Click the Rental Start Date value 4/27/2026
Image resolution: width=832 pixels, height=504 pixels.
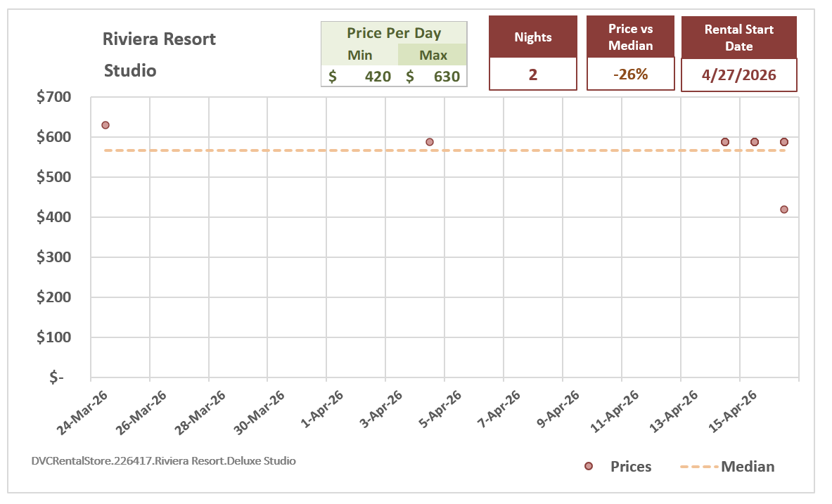(x=739, y=75)
